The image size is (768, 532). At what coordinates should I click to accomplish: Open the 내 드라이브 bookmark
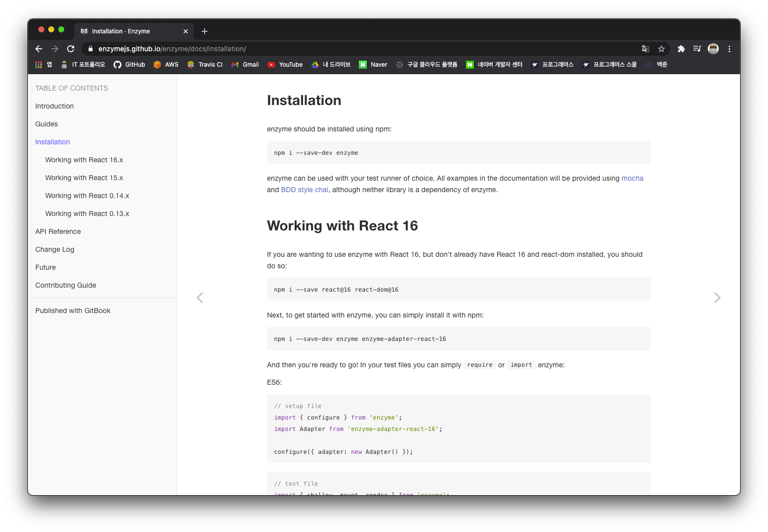point(331,65)
